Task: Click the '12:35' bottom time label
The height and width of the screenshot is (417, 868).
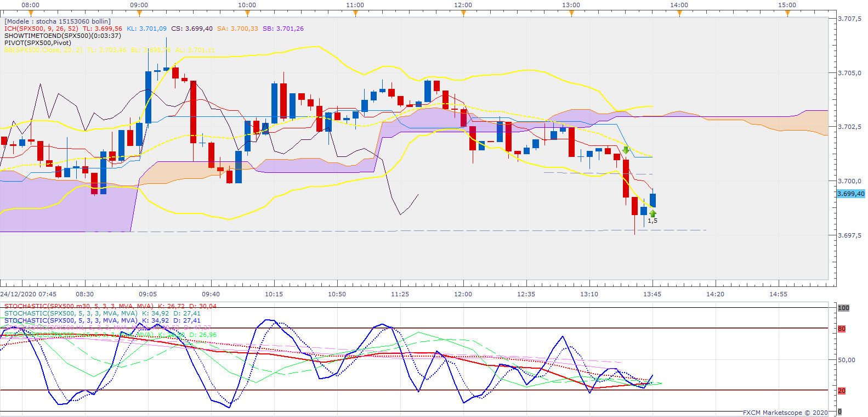Action: 526,294
